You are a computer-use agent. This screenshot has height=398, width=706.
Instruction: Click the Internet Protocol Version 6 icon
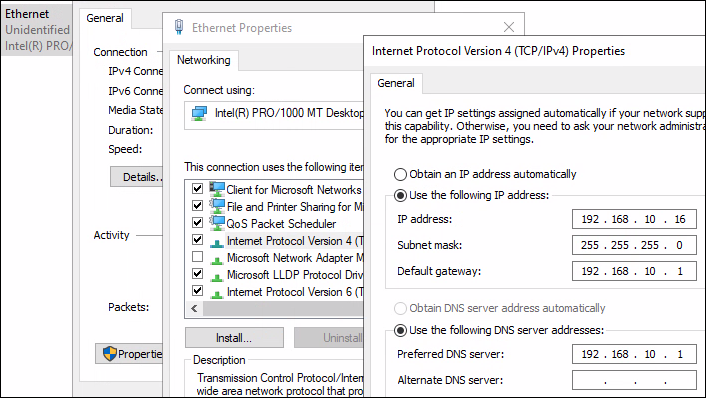click(x=217, y=294)
